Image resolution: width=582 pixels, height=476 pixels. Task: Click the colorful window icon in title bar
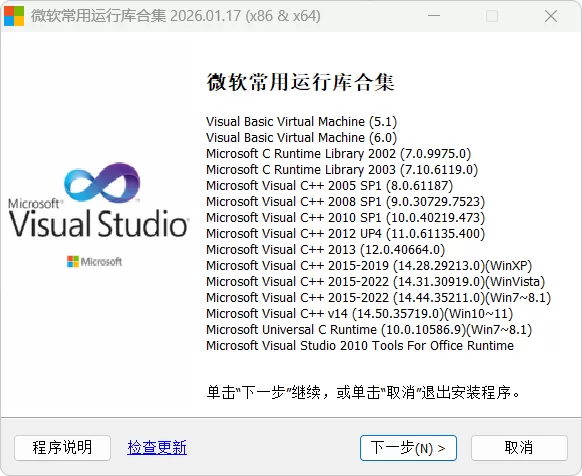tap(14, 16)
